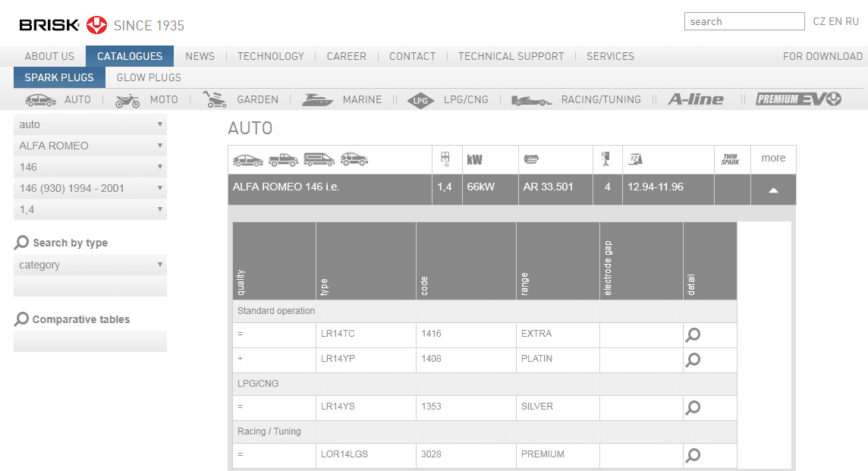Image resolution: width=868 pixels, height=471 pixels.
Task: Select the Moto motorcycle category icon
Action: click(x=127, y=100)
